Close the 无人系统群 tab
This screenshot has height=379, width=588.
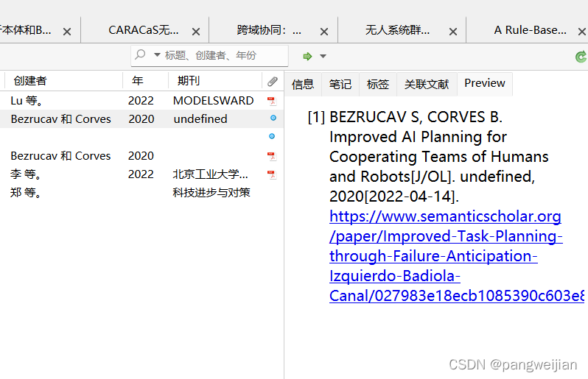453,32
